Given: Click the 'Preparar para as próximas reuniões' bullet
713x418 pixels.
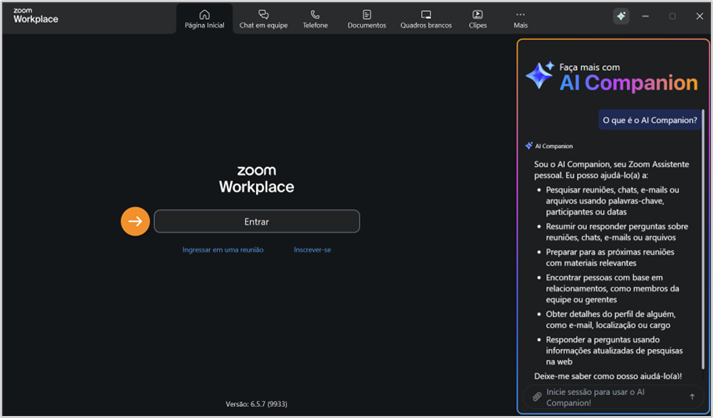Looking at the screenshot, I should pyautogui.click(x=610, y=257).
